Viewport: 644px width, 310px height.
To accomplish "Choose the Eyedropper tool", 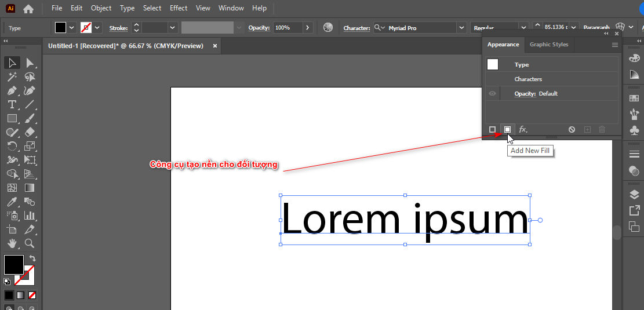I will [12, 202].
